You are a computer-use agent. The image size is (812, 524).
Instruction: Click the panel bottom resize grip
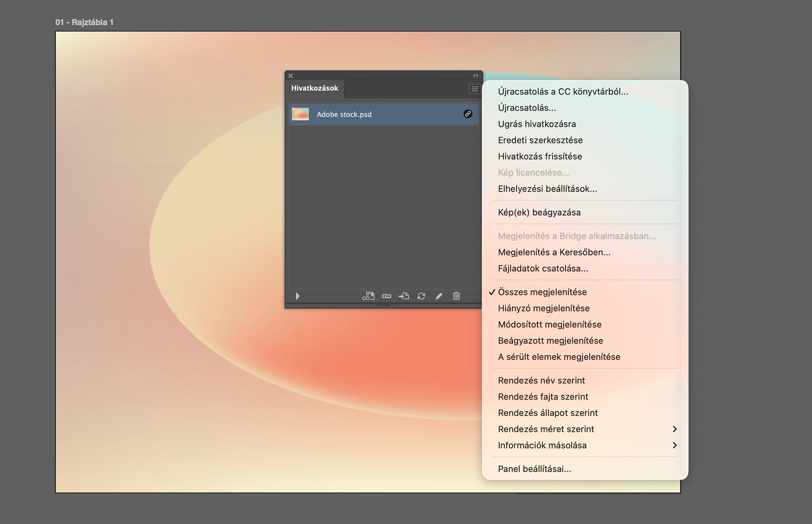(384, 305)
